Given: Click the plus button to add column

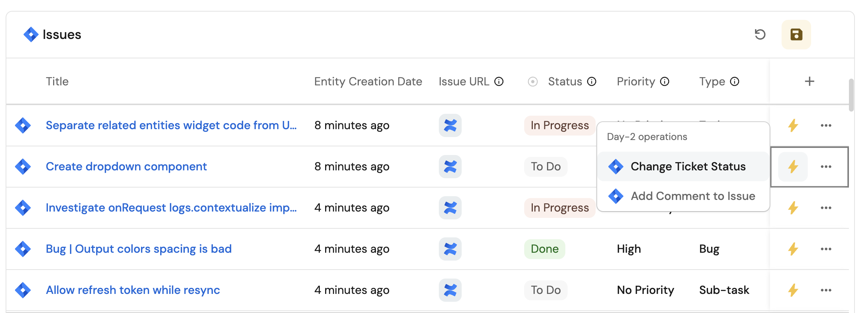Looking at the screenshot, I should tap(809, 82).
